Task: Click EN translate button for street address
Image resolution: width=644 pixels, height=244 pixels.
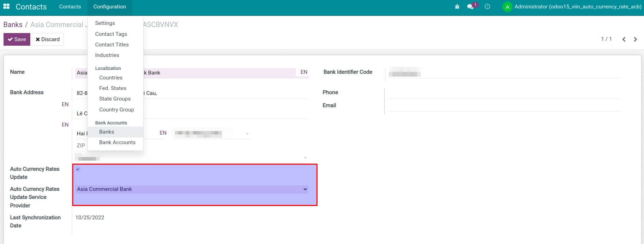Action: pyautogui.click(x=65, y=104)
